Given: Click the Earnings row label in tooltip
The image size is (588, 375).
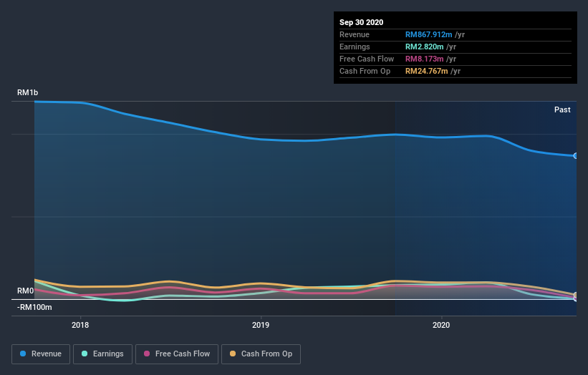Looking at the screenshot, I should pyautogui.click(x=355, y=47).
